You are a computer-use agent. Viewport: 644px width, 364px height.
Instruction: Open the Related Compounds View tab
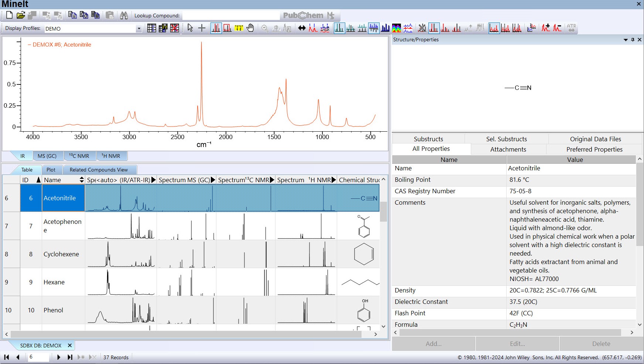99,170
